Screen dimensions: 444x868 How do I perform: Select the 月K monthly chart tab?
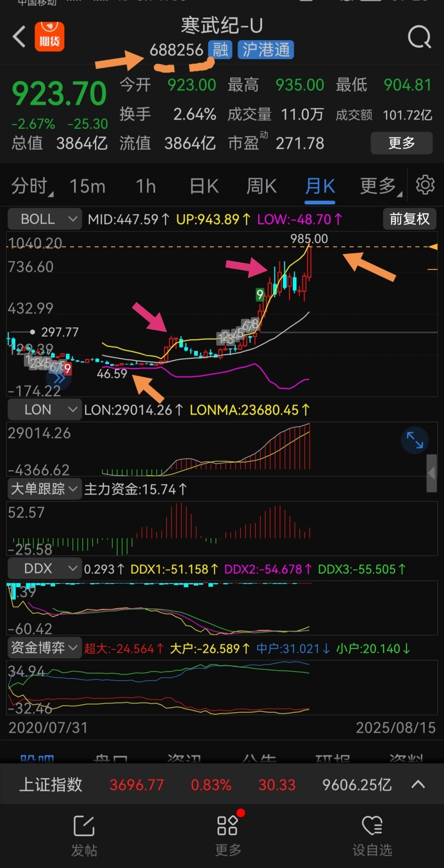tap(320, 186)
